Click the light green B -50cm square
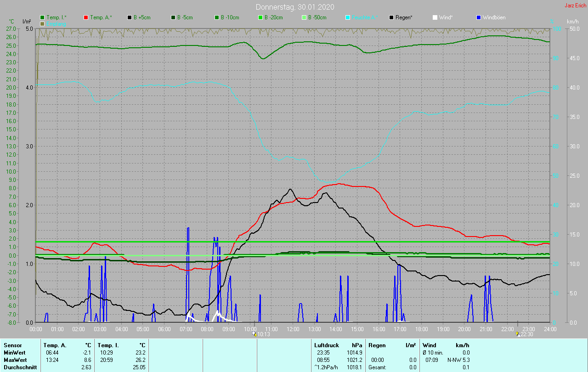The height and width of the screenshot is (372, 588). [304, 17]
